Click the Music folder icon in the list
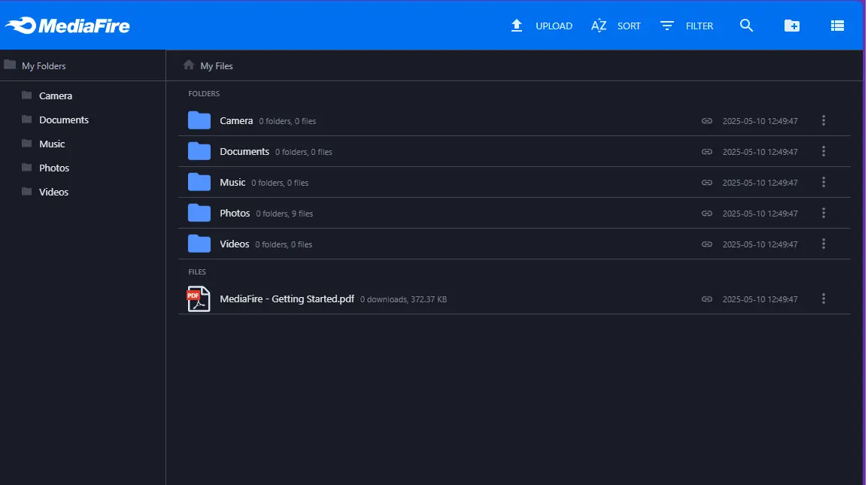 pyautogui.click(x=199, y=182)
